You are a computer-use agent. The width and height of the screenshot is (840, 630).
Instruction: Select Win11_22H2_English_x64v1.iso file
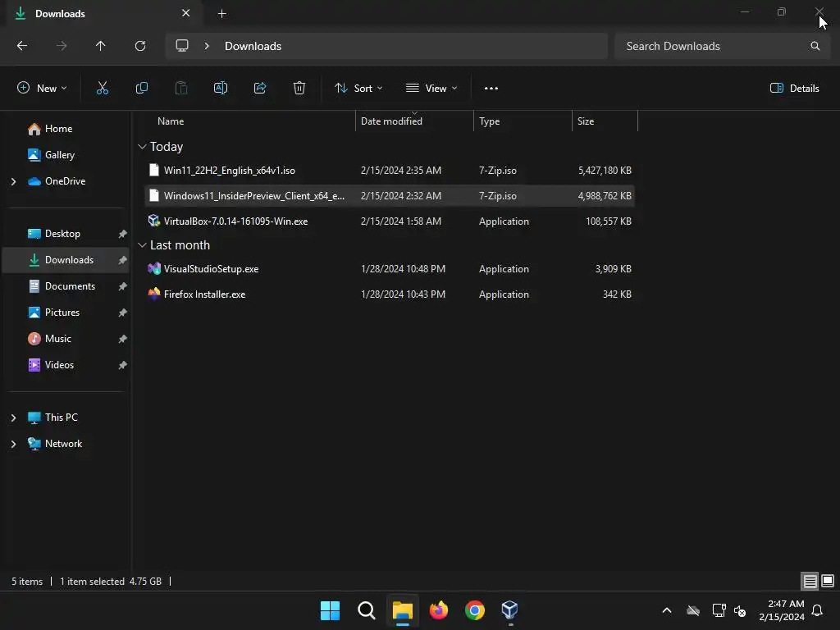point(390,171)
